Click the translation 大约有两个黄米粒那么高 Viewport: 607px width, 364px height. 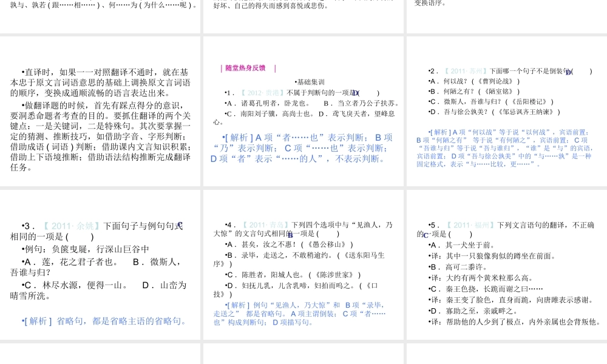tap(481, 278)
